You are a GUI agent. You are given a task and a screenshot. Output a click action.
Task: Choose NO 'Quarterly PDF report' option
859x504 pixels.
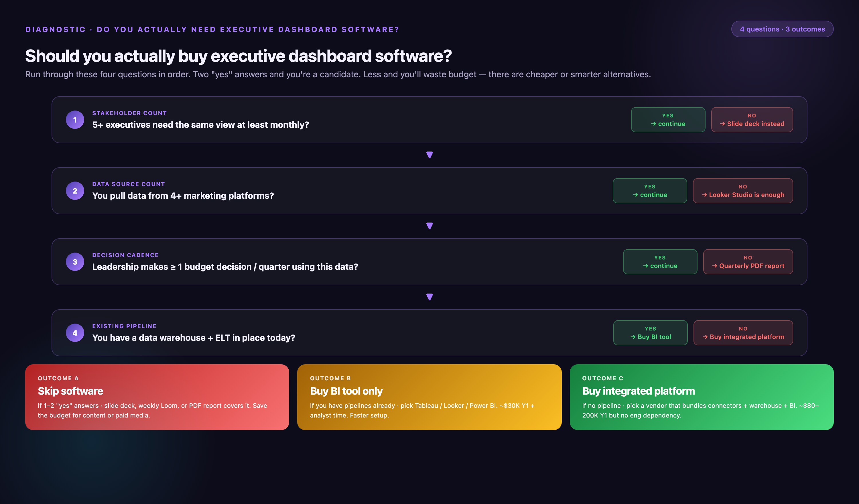pyautogui.click(x=748, y=261)
